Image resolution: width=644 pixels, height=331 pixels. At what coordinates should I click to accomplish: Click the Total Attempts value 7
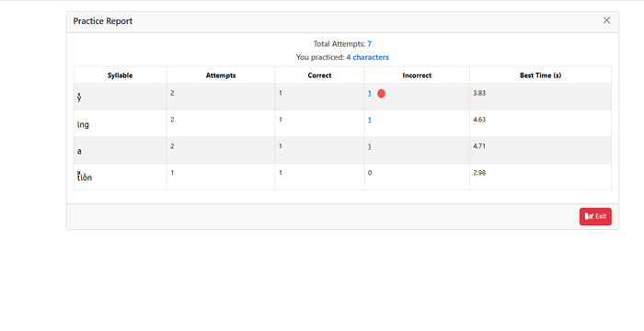coord(369,44)
